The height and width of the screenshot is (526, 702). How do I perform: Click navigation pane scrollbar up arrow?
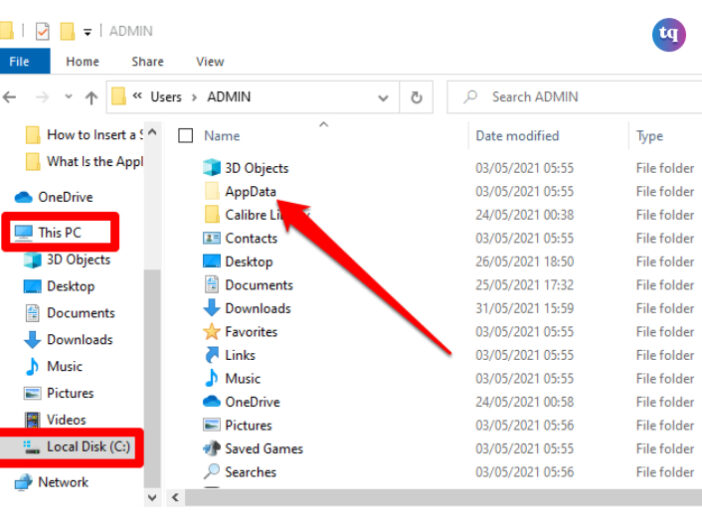coord(152,133)
